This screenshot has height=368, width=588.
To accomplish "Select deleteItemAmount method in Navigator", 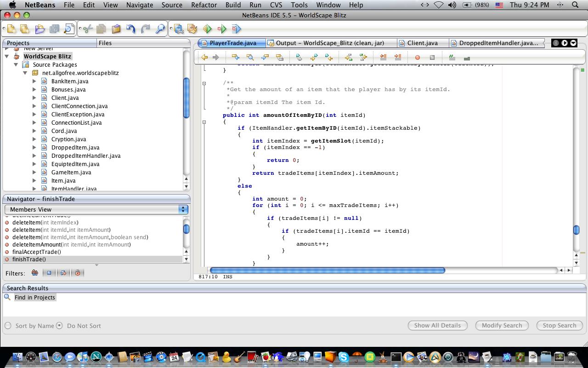I will pyautogui.click(x=72, y=244).
